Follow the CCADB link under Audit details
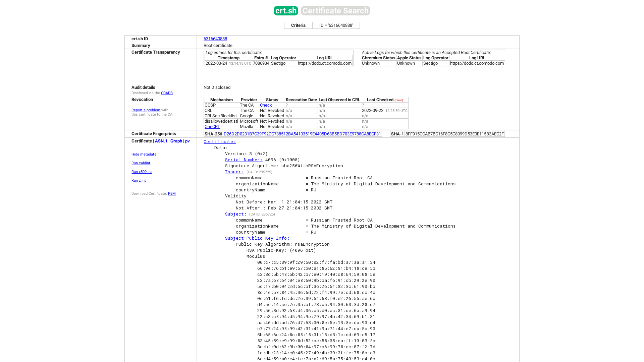 [167, 93]
